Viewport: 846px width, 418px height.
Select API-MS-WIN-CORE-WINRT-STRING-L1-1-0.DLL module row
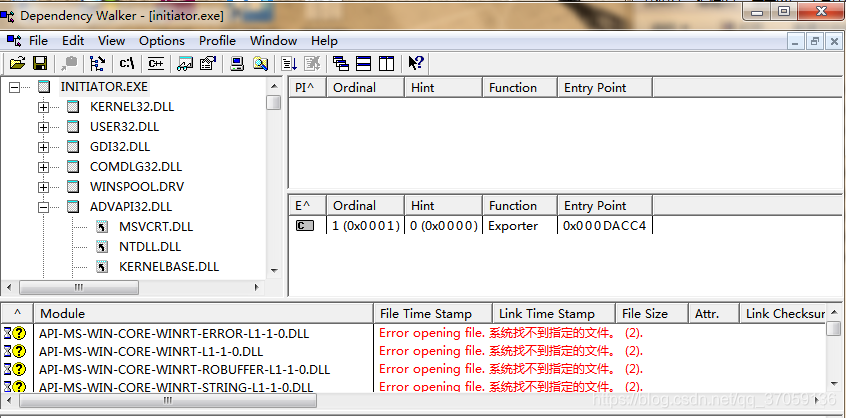pos(176,387)
